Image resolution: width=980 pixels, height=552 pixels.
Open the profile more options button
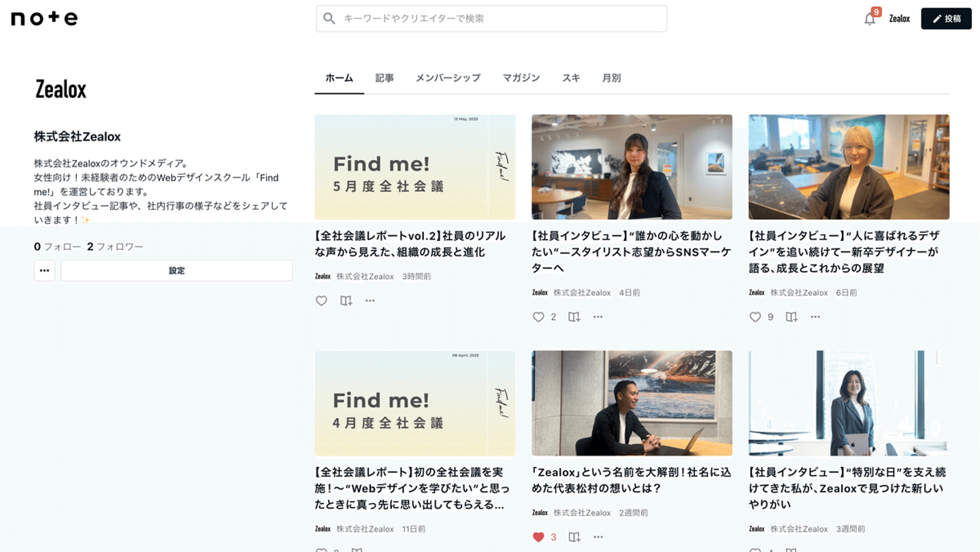pyautogui.click(x=44, y=270)
